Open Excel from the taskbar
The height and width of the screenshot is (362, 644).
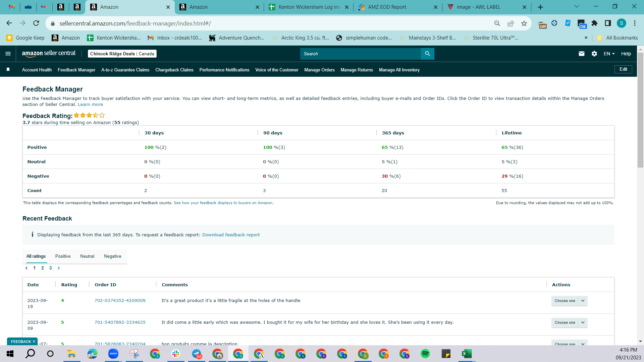point(467,354)
